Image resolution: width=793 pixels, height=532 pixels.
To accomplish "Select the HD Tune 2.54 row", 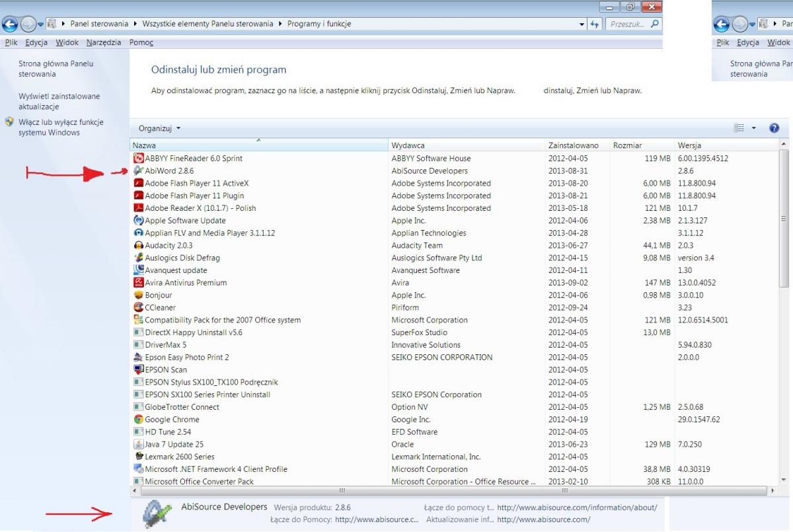I will pyautogui.click(x=455, y=432).
